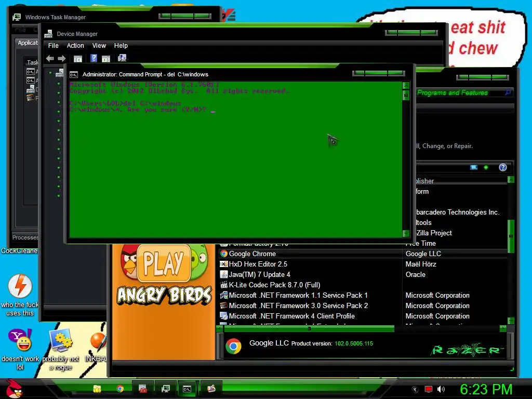Screen dimensions: 532x399
Task: Click the Google Chrome row icon in programs list
Action: (223, 254)
